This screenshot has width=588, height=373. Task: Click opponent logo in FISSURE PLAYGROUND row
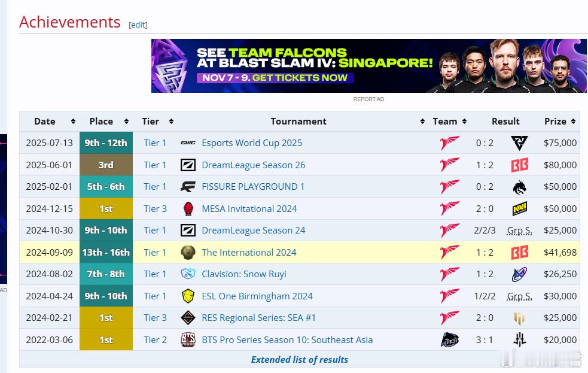[x=519, y=187]
